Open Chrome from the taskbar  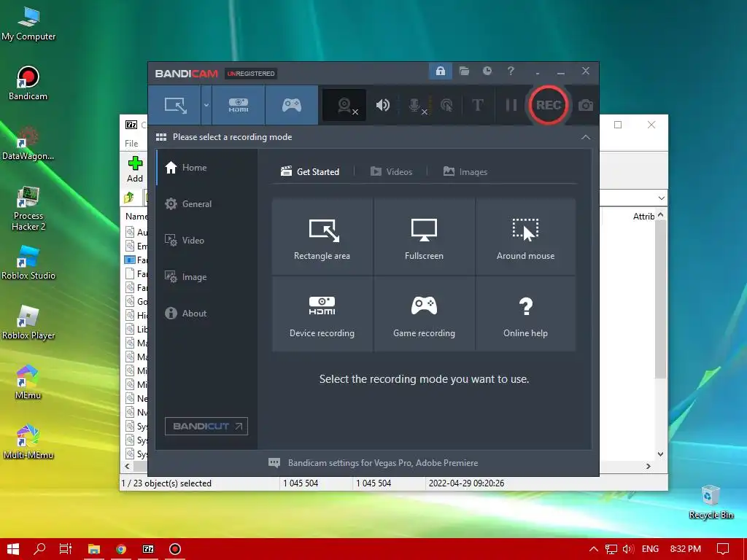(121, 549)
